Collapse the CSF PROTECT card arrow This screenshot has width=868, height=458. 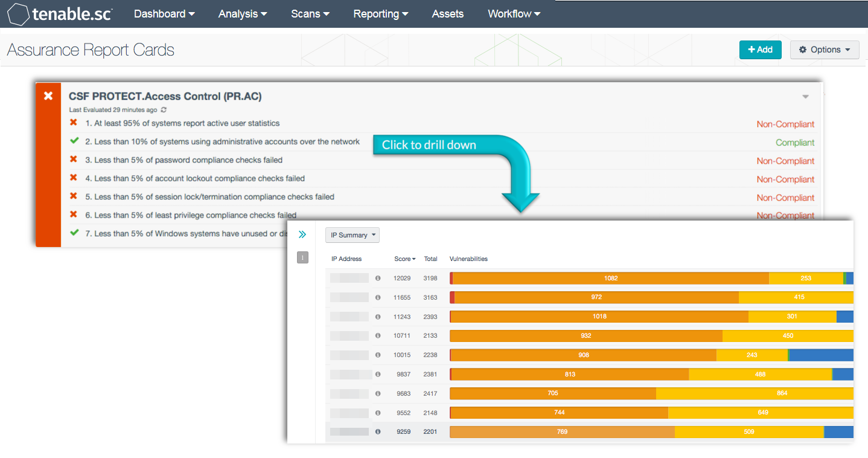(805, 97)
